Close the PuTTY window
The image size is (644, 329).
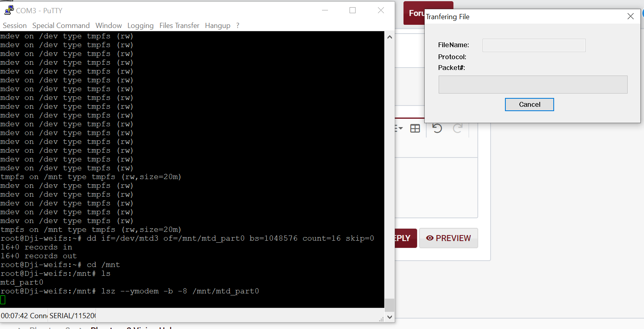point(381,10)
